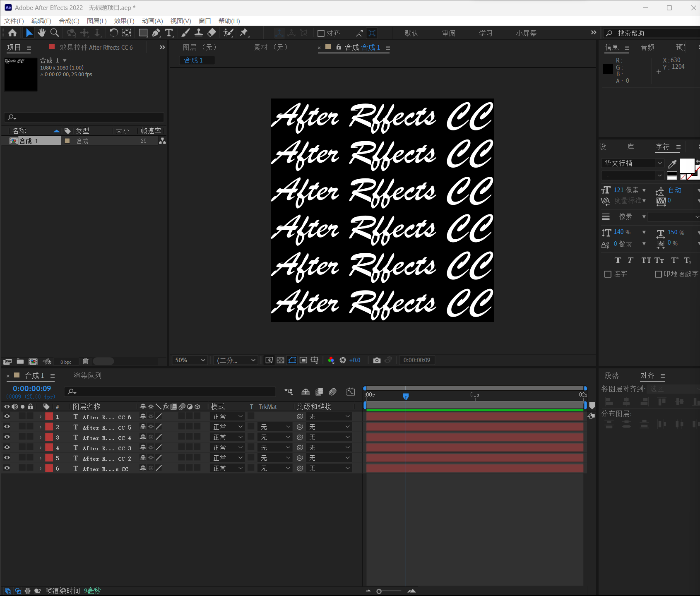The image size is (700, 596).
Task: Hide layer 5 After R... CC 2
Action: [7, 458]
